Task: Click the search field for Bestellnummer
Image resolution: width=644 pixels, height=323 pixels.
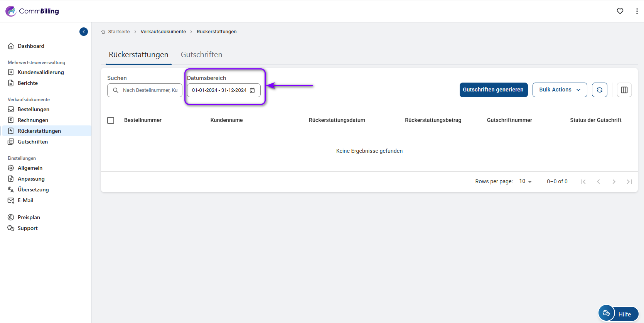Action: (x=150, y=90)
